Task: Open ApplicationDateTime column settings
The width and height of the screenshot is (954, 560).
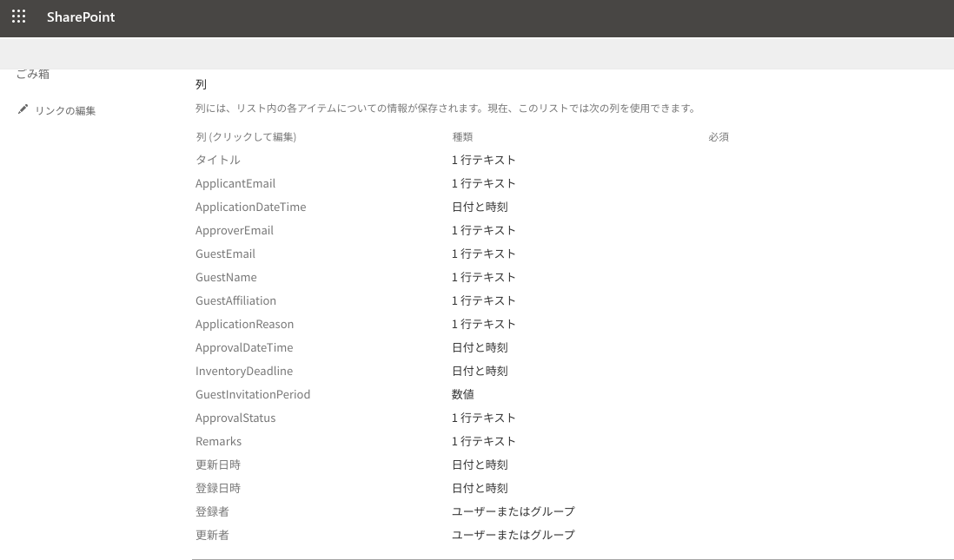Action: [x=250, y=207]
